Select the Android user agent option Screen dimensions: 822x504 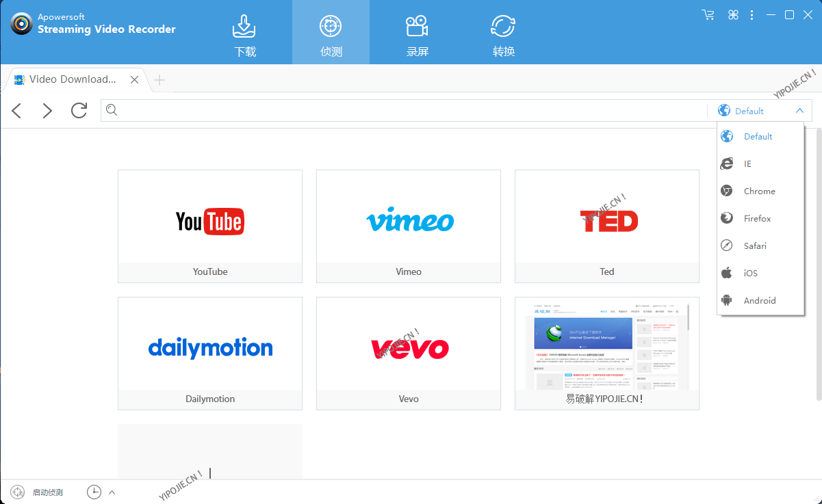tap(760, 300)
